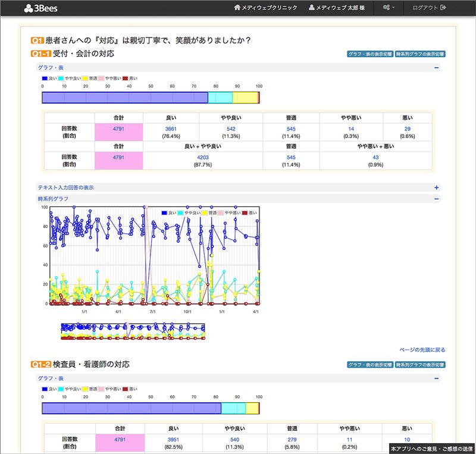Click the time series overview mini chart

(133, 331)
